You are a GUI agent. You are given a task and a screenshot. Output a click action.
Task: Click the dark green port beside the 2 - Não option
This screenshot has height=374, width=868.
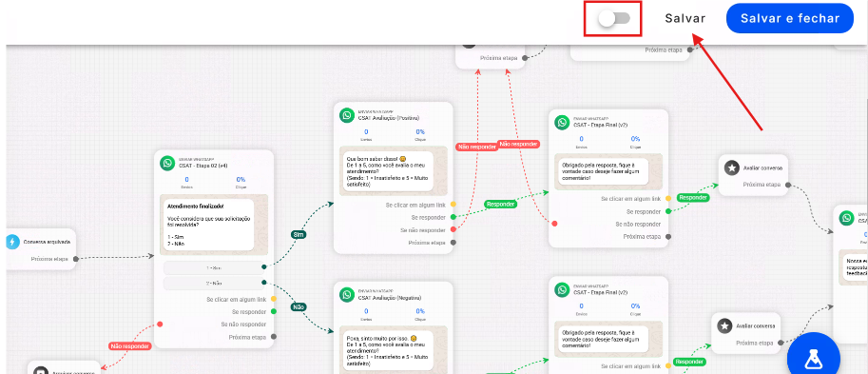tap(264, 284)
